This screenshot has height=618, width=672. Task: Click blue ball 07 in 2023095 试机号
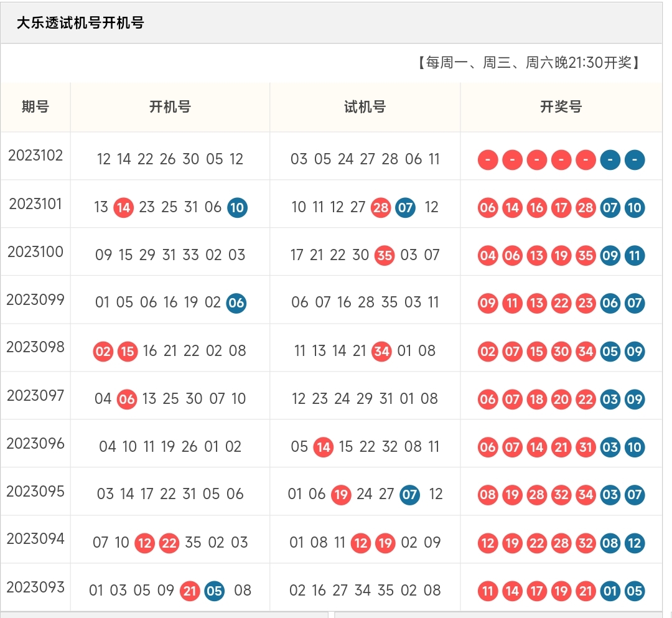pyautogui.click(x=409, y=495)
